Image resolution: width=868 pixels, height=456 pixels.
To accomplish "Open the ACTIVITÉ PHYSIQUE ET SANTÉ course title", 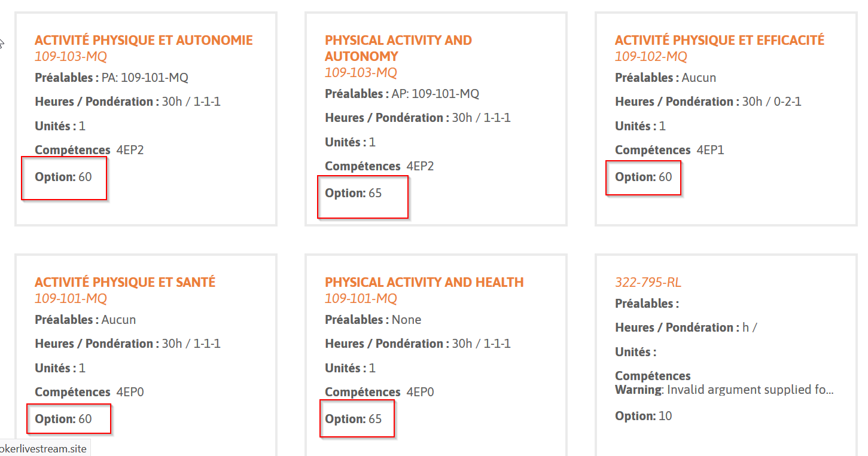I will click(x=125, y=283).
